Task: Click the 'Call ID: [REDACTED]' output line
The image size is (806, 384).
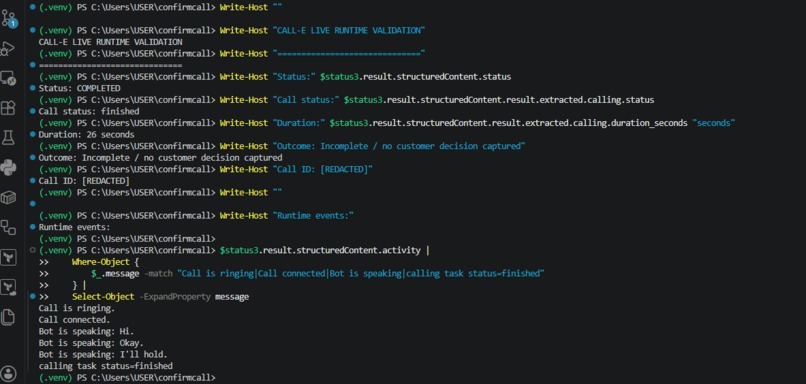Action: pyautogui.click(x=84, y=181)
